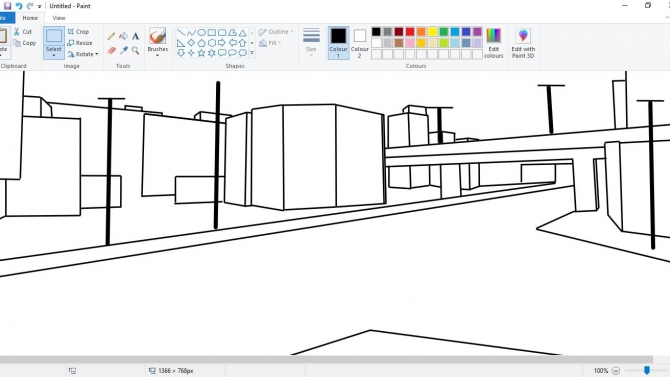
Task: Choose the Up arrow shape
Action: [242, 43]
